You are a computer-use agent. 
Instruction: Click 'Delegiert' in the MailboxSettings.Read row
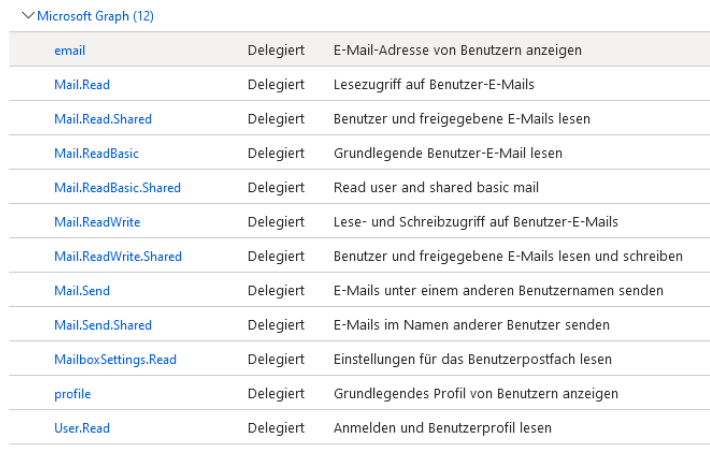coord(276,359)
